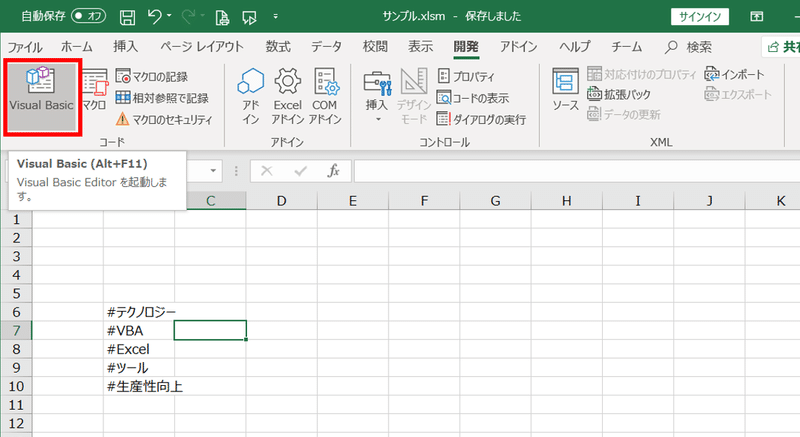Image resolution: width=800 pixels, height=437 pixels.
Task: Select the Developer (開発) tab
Action: click(466, 47)
